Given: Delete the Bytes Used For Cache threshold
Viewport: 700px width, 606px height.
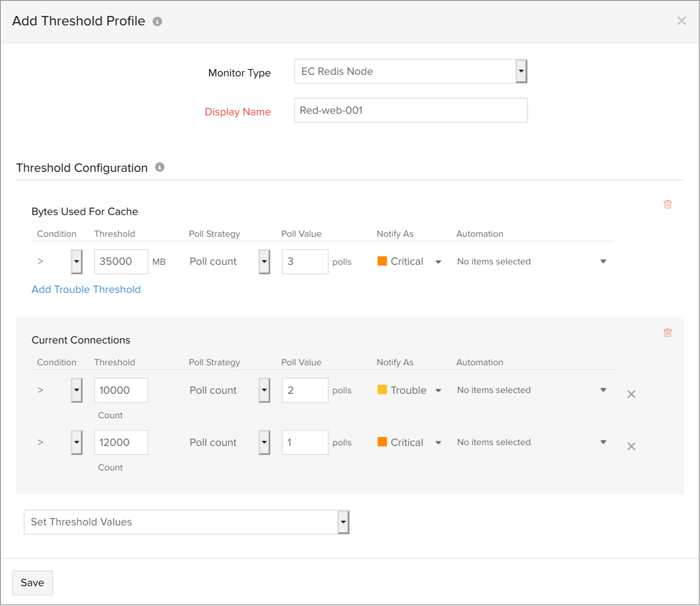Looking at the screenshot, I should [x=667, y=204].
